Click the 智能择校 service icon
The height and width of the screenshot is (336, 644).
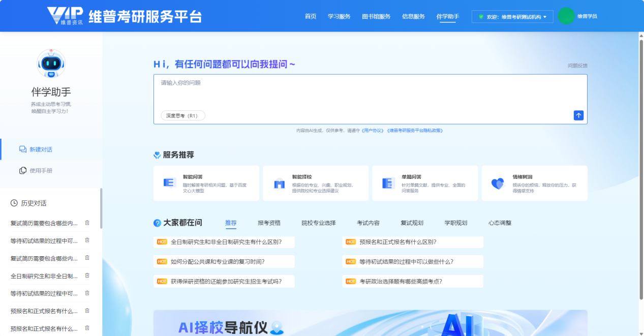tap(279, 184)
